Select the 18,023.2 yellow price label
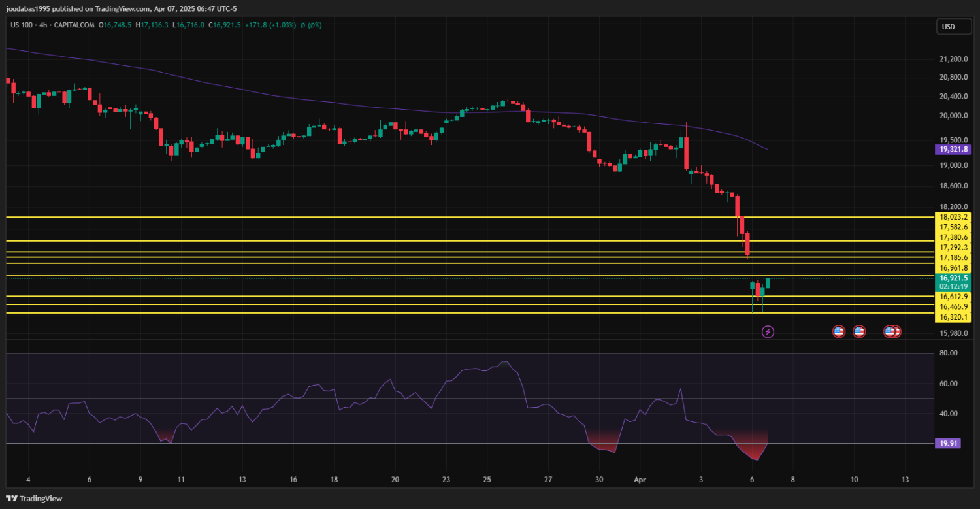 (x=953, y=217)
